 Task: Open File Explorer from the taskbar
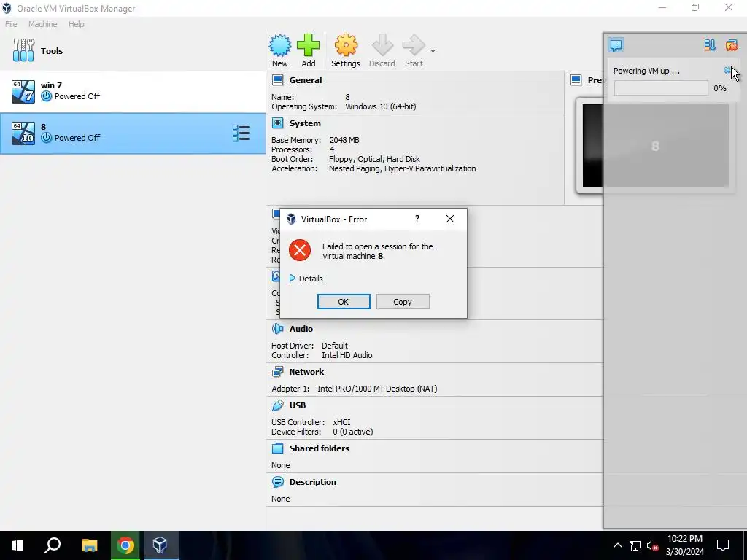(x=89, y=545)
